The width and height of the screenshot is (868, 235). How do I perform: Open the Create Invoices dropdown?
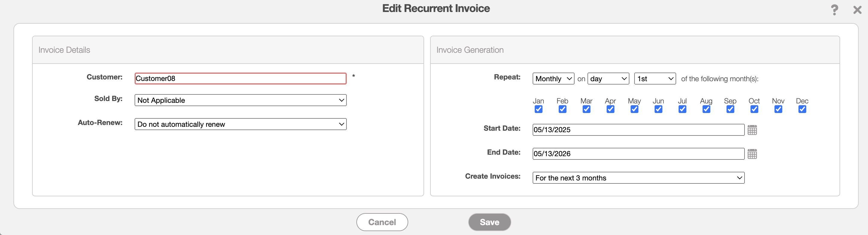[x=638, y=178]
